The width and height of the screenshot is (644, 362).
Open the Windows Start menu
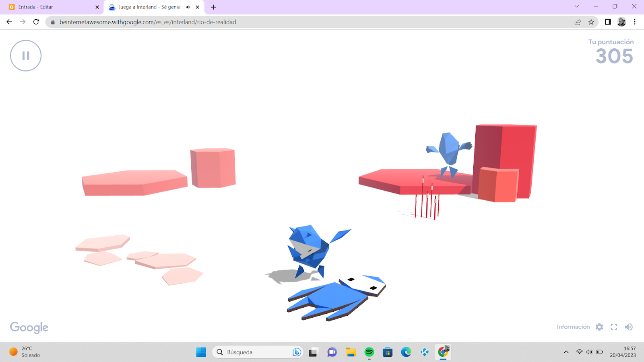tap(201, 352)
